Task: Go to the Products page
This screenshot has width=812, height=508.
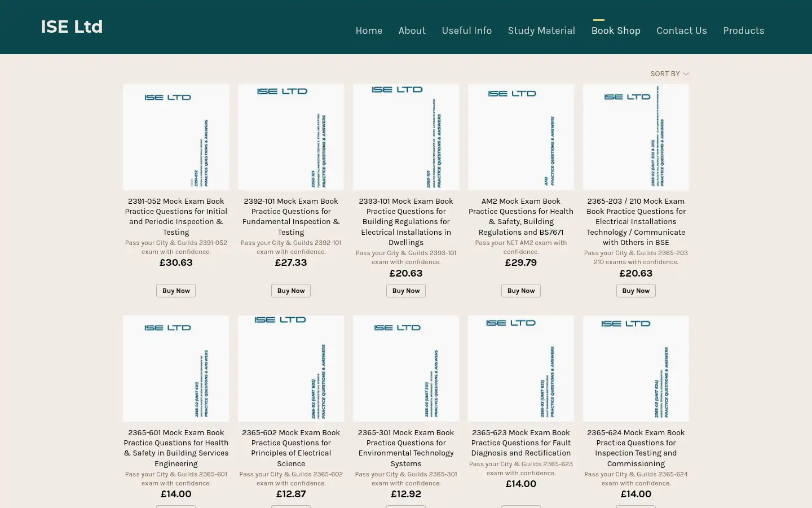Action: coord(744,30)
